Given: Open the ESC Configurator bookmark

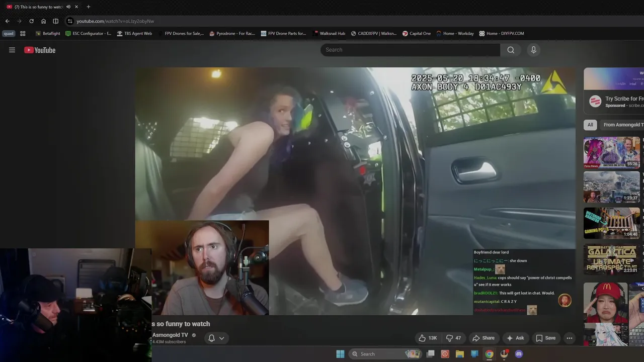Looking at the screenshot, I should (x=89, y=34).
